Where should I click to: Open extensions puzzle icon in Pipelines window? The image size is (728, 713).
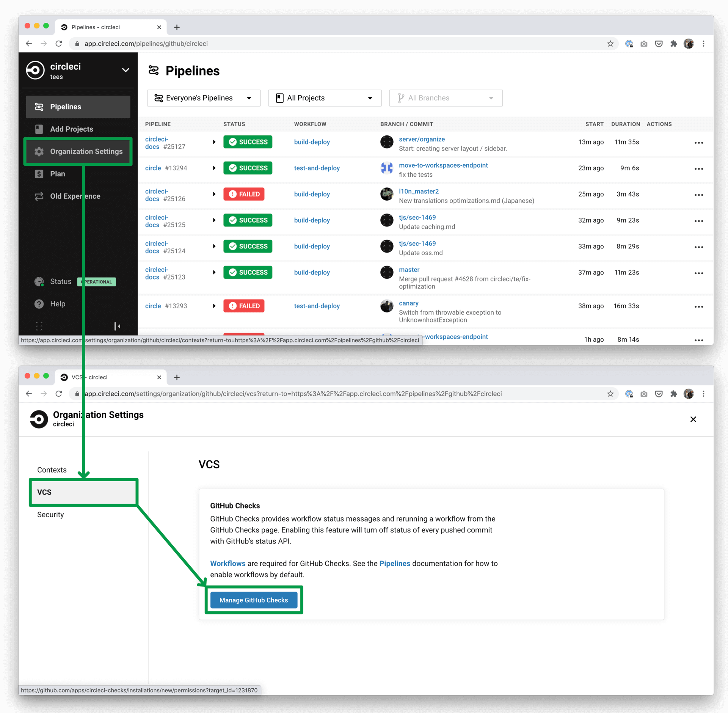point(673,44)
